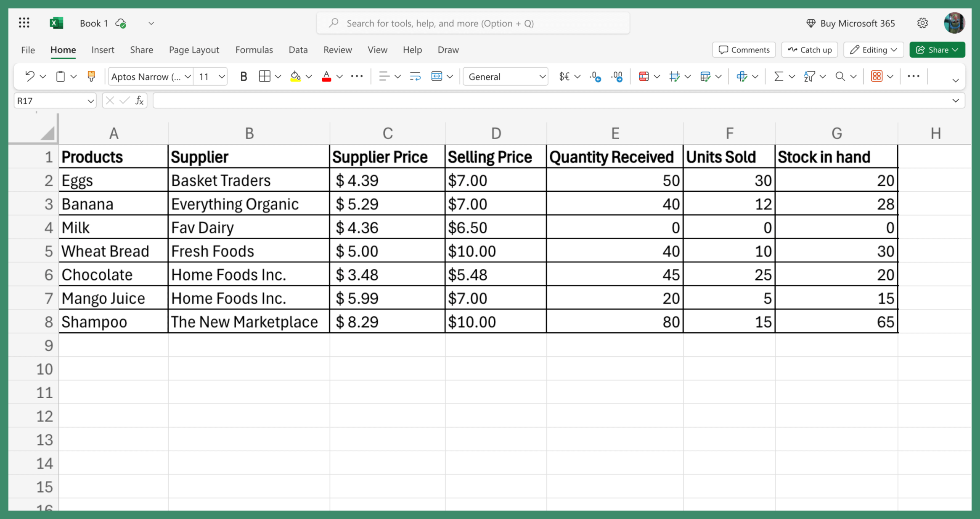The height and width of the screenshot is (519, 980).
Task: Switch to the Page Layout tab
Action: coord(194,50)
